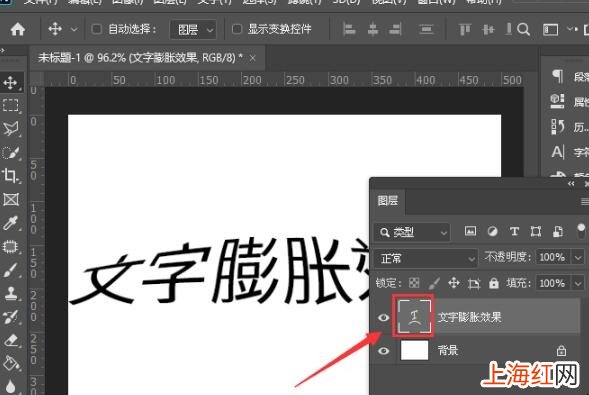Close the 未标题-1 document tab
Screen dimensions: 589x395
[253, 58]
